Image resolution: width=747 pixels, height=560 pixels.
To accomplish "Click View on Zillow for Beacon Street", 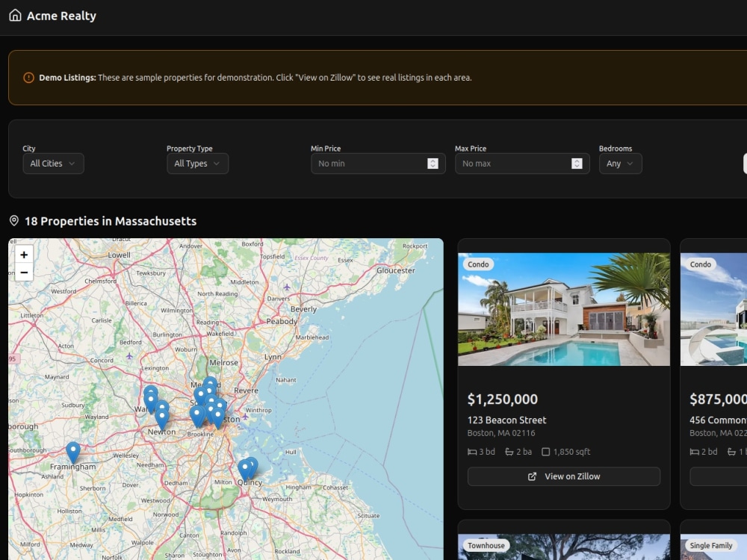I will tap(563, 476).
